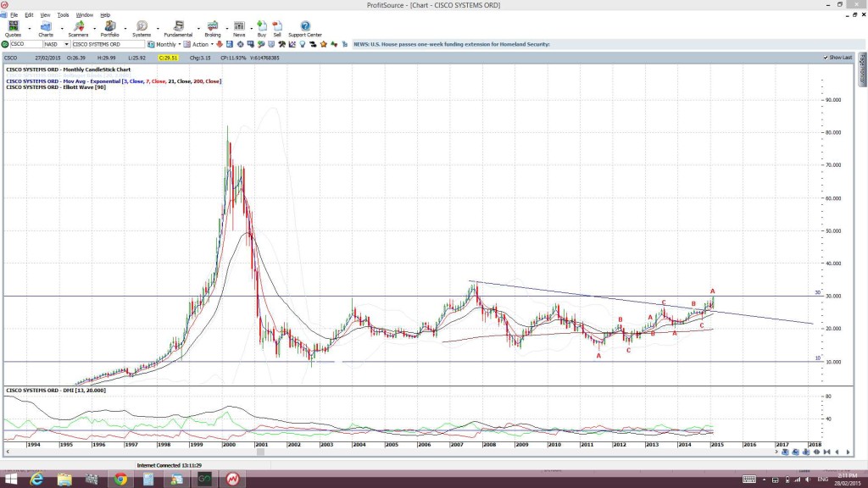Open the Broking tool
868x488 pixels.
tap(213, 29)
